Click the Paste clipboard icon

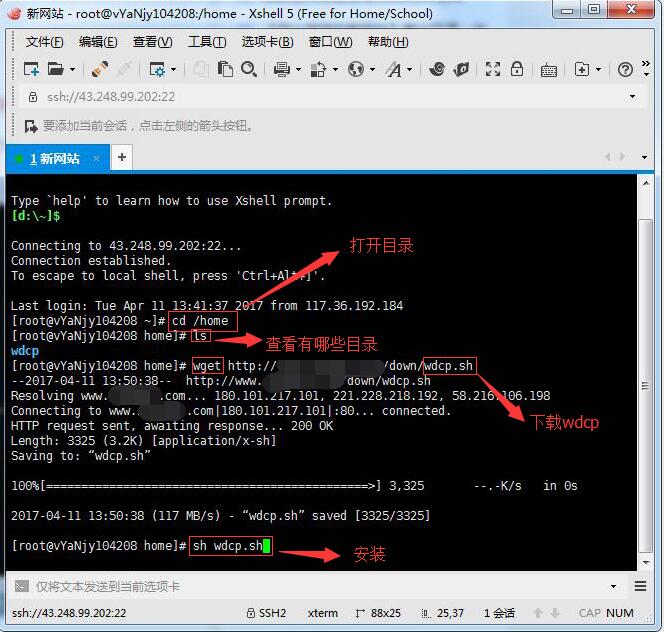[x=225, y=69]
